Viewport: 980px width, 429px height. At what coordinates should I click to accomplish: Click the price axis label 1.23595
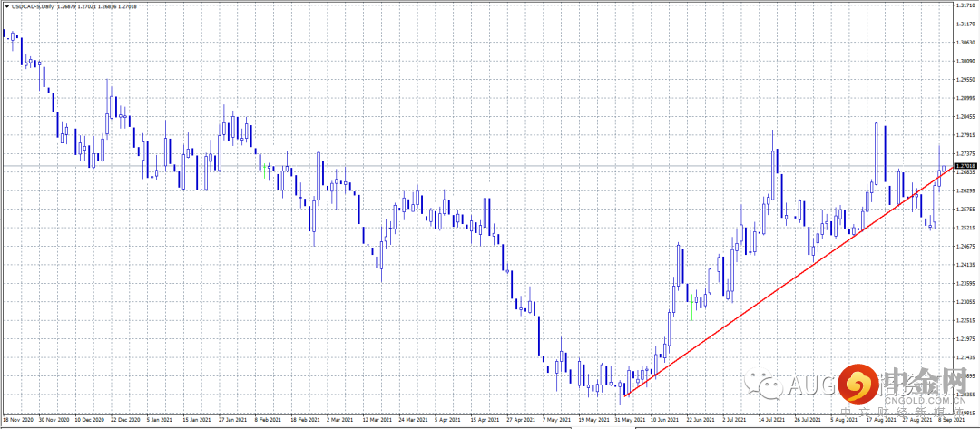click(966, 283)
